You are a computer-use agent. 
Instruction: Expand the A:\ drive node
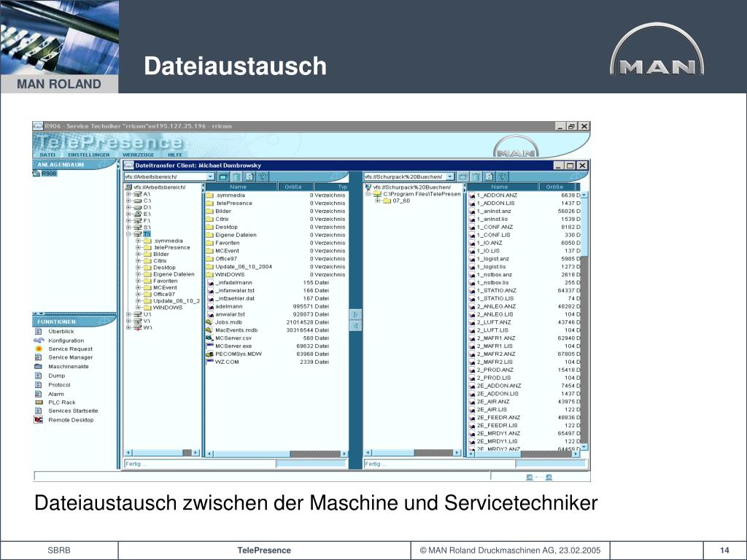click(x=128, y=194)
